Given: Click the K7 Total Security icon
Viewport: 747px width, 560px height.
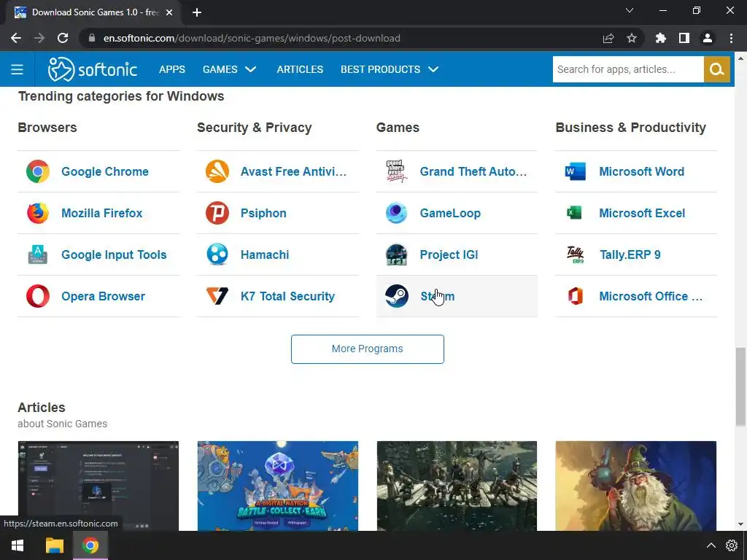Looking at the screenshot, I should [217, 296].
